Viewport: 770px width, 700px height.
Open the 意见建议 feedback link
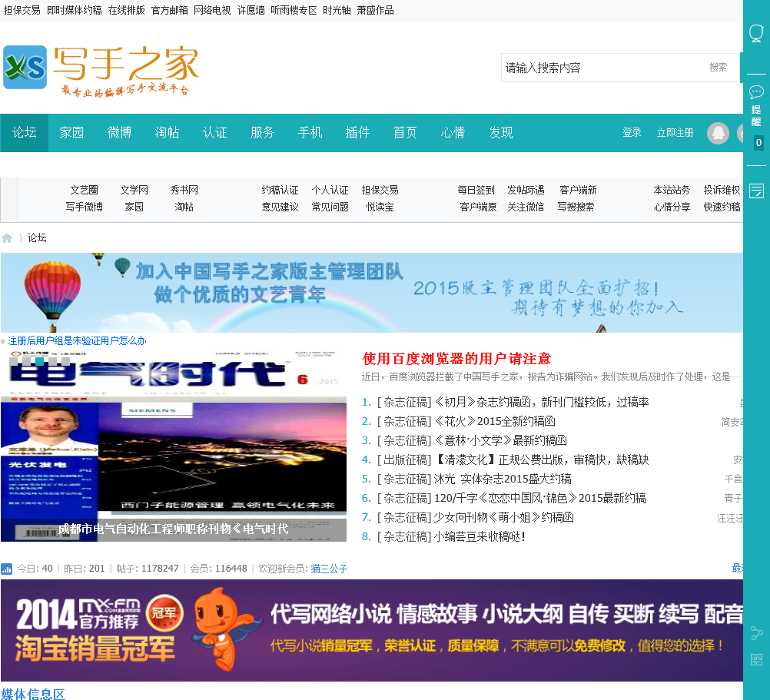(x=280, y=207)
